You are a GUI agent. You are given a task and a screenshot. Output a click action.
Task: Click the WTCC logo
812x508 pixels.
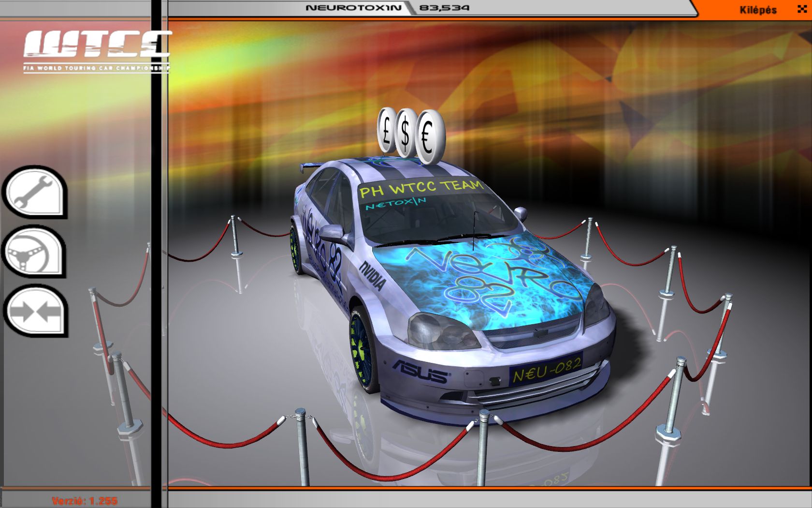97,51
